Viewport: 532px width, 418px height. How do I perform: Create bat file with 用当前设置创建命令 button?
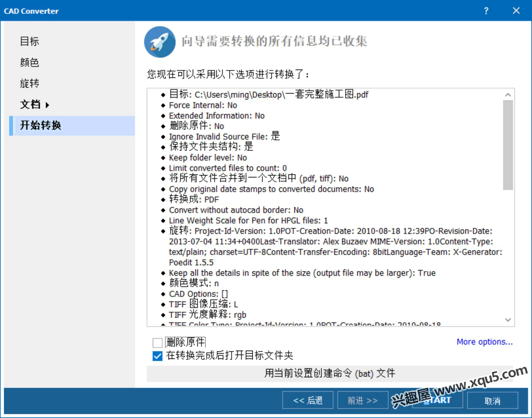[x=329, y=373]
